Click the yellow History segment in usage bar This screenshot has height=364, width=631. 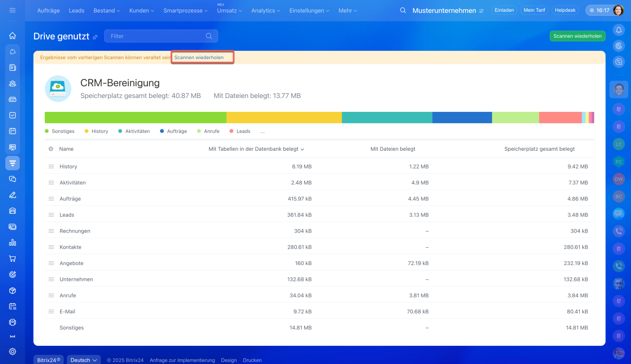(284, 118)
